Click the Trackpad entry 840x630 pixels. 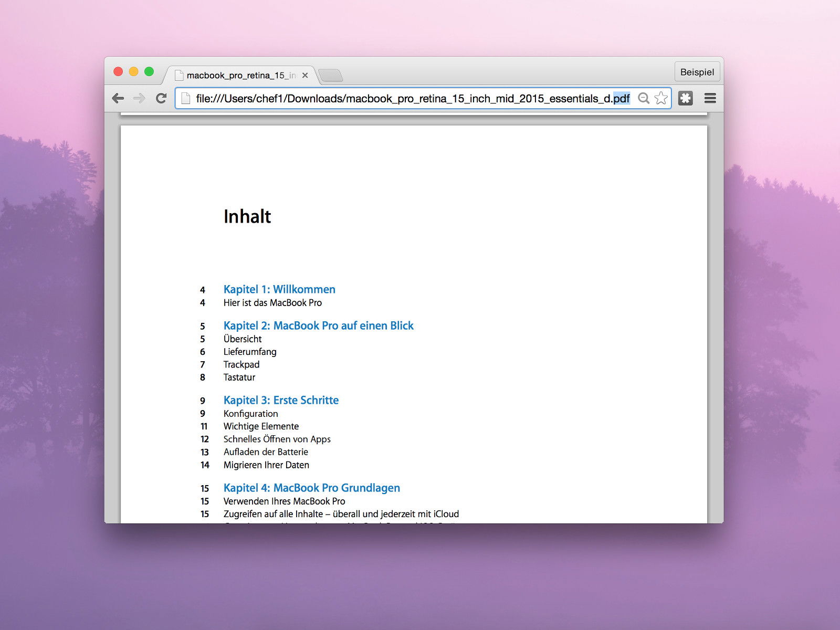coord(241,364)
